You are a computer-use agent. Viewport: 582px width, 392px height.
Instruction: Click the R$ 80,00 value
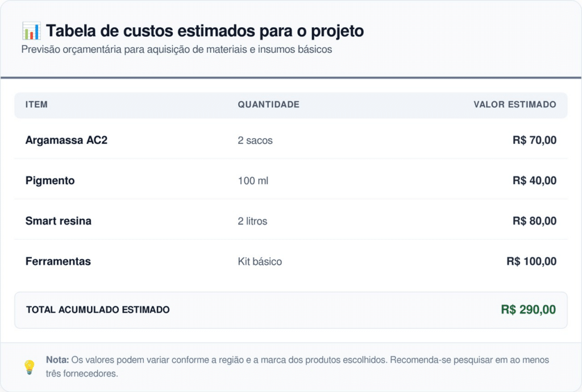(534, 221)
